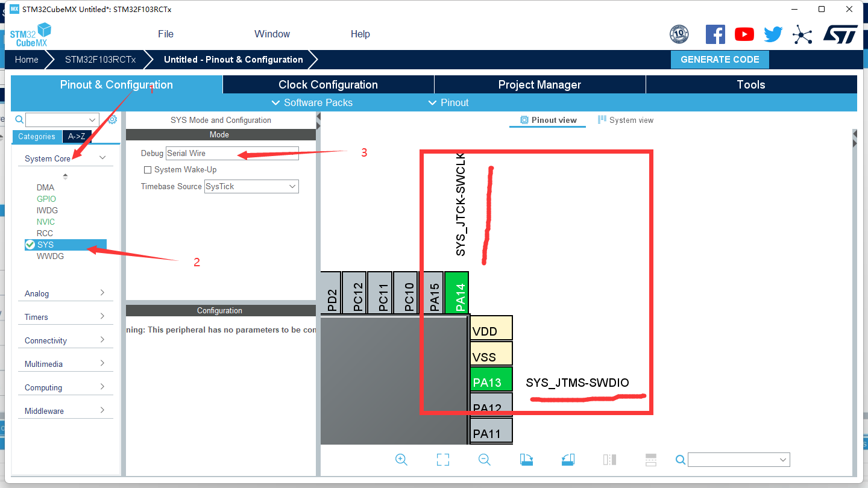Open the Debug mode dropdown
Image resolution: width=868 pixels, height=488 pixels.
coord(232,153)
